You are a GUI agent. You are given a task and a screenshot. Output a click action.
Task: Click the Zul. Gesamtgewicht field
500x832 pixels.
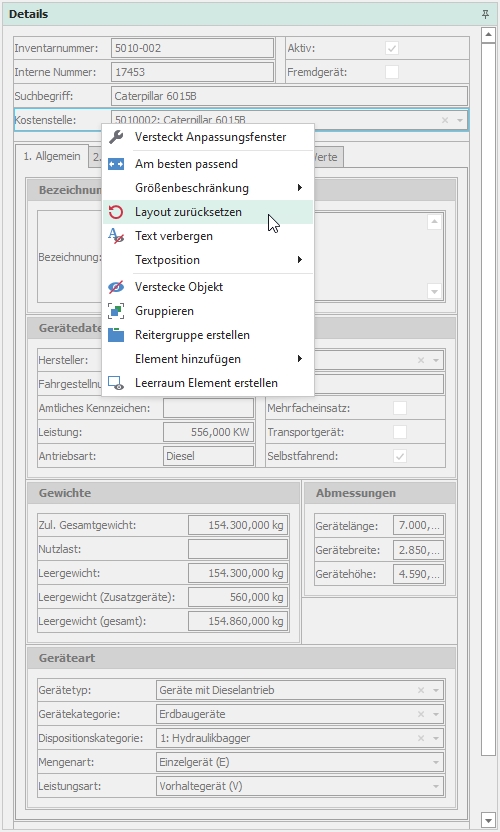click(x=238, y=525)
